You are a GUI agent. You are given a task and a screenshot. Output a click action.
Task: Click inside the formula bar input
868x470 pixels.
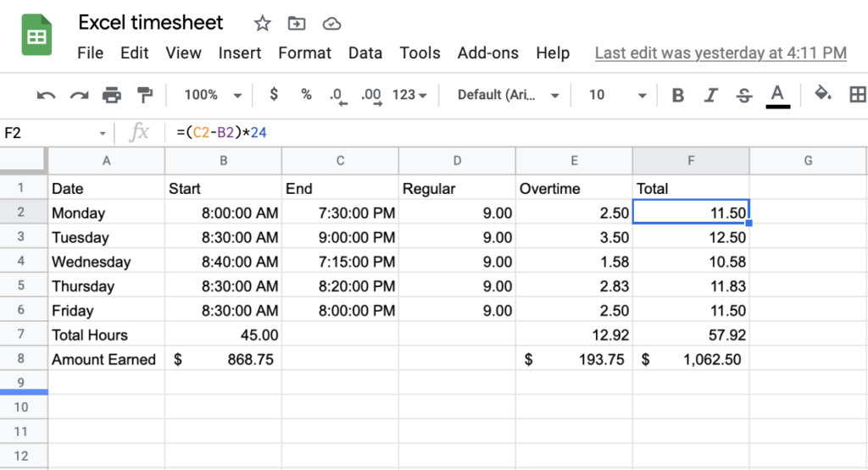tap(509, 133)
